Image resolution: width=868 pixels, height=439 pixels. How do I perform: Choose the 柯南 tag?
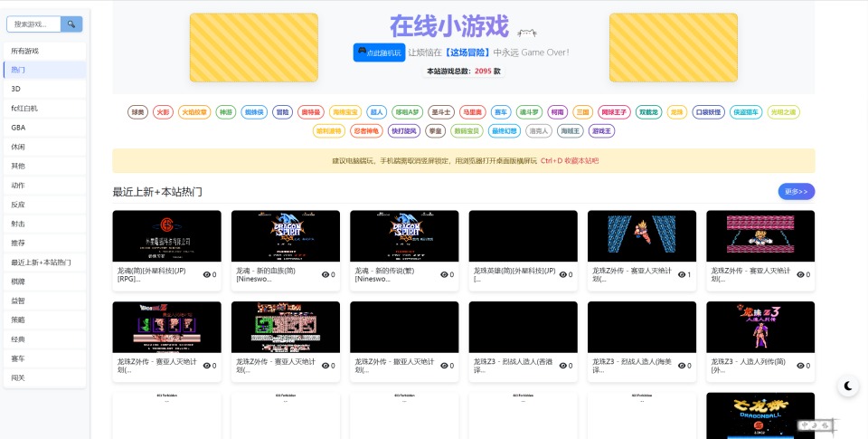[x=558, y=112]
